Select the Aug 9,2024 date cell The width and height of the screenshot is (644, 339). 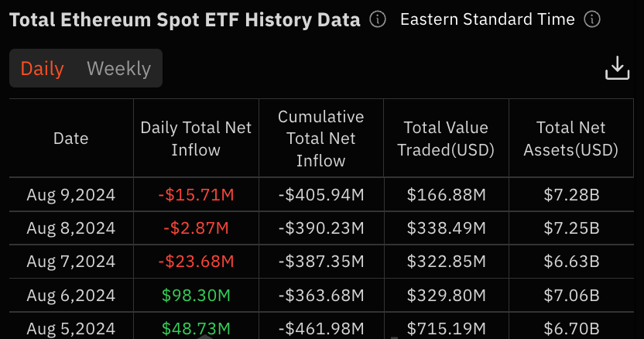tap(70, 195)
